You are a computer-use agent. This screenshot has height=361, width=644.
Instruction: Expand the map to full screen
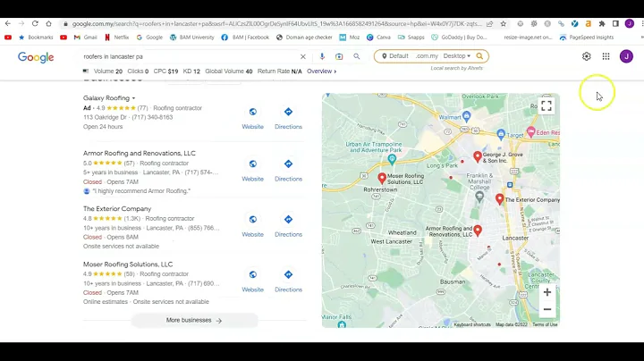click(547, 105)
